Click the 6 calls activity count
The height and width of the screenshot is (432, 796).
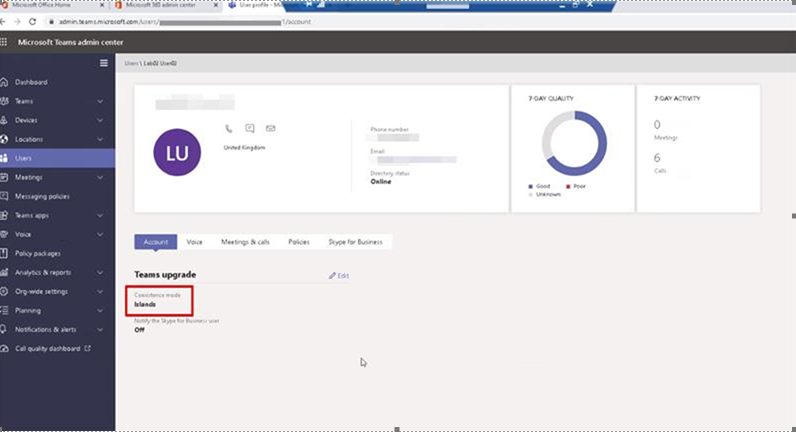click(657, 158)
